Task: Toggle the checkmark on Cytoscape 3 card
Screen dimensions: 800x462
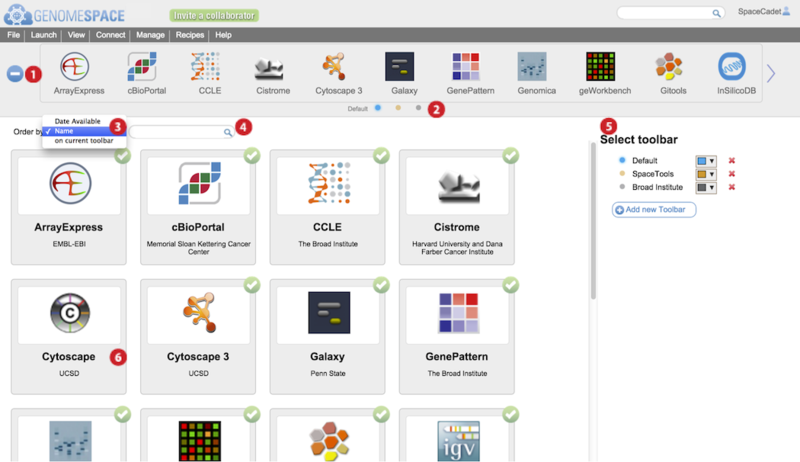Action: 252,285
